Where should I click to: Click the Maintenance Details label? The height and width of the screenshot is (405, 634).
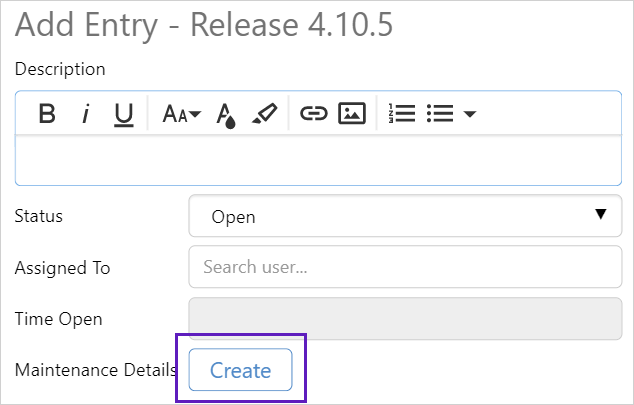pos(96,370)
